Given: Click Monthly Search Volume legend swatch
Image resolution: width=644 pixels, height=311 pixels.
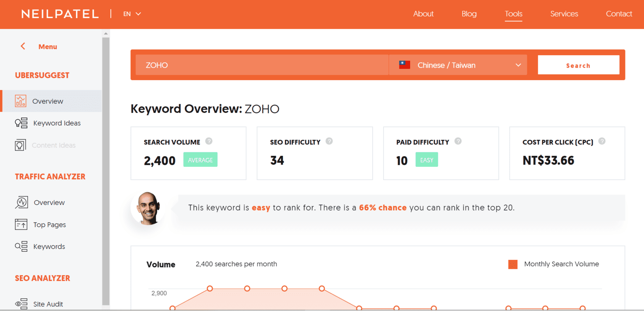Looking at the screenshot, I should tap(513, 264).
